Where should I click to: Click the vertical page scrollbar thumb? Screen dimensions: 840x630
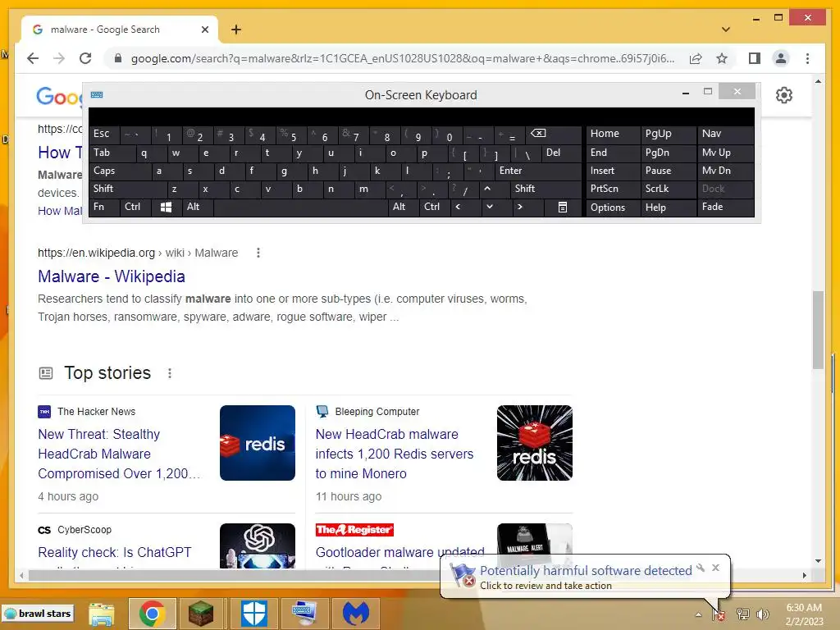pyautogui.click(x=818, y=330)
